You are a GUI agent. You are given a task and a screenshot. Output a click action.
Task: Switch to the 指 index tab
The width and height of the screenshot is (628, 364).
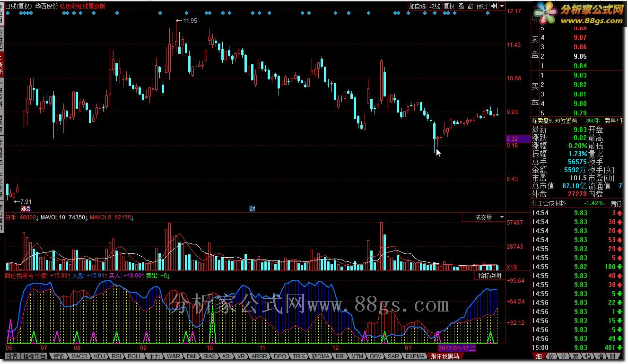(601, 356)
